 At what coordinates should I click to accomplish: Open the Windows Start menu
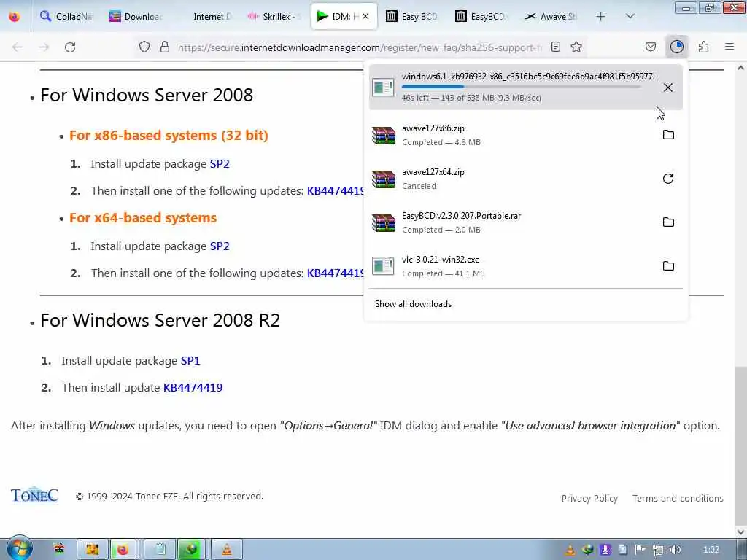click(19, 548)
